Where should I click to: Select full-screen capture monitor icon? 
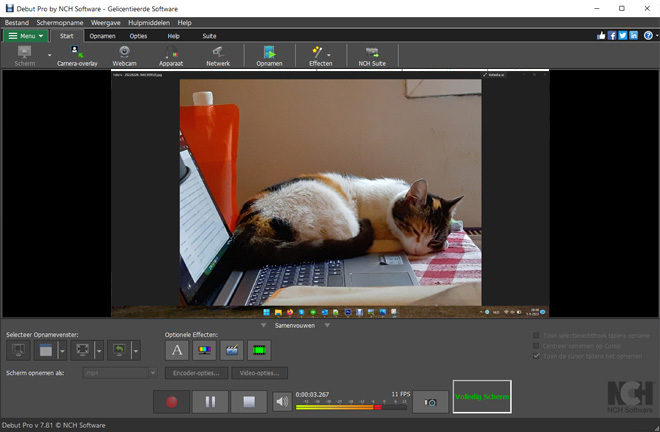pyautogui.click(x=19, y=350)
